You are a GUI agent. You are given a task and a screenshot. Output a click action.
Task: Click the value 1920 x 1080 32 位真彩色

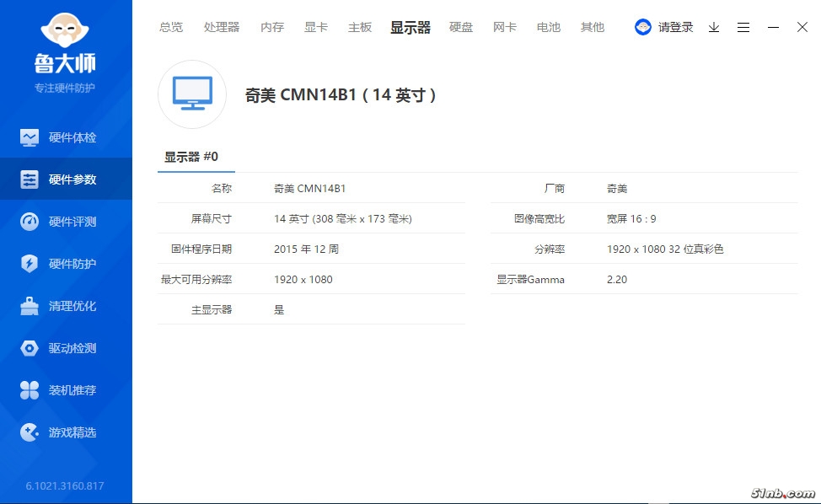click(665, 249)
